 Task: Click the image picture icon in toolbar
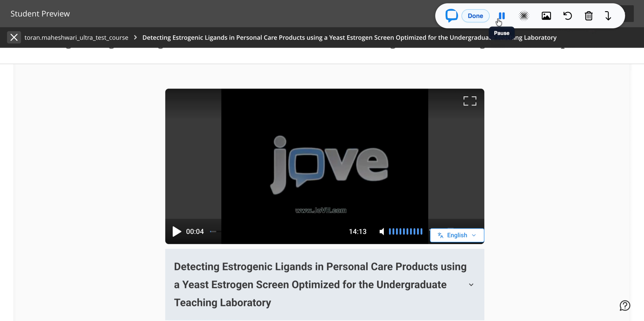point(546,16)
